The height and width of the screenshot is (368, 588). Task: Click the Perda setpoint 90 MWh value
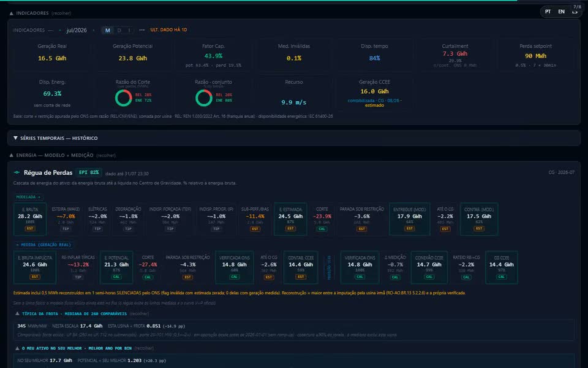[535, 56]
